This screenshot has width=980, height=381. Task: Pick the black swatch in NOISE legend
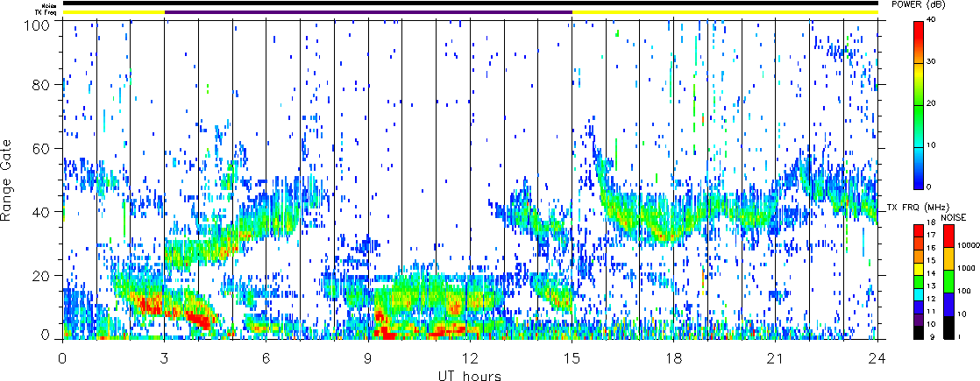point(948,327)
